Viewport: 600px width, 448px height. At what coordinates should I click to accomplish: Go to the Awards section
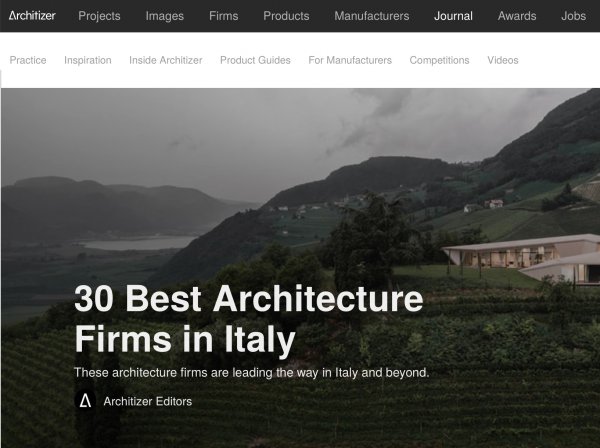pyautogui.click(x=517, y=16)
